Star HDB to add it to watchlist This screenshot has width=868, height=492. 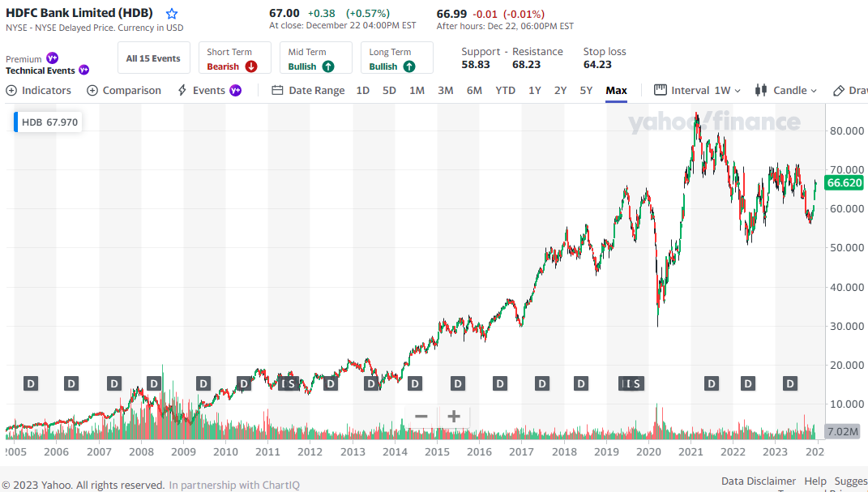tap(171, 13)
